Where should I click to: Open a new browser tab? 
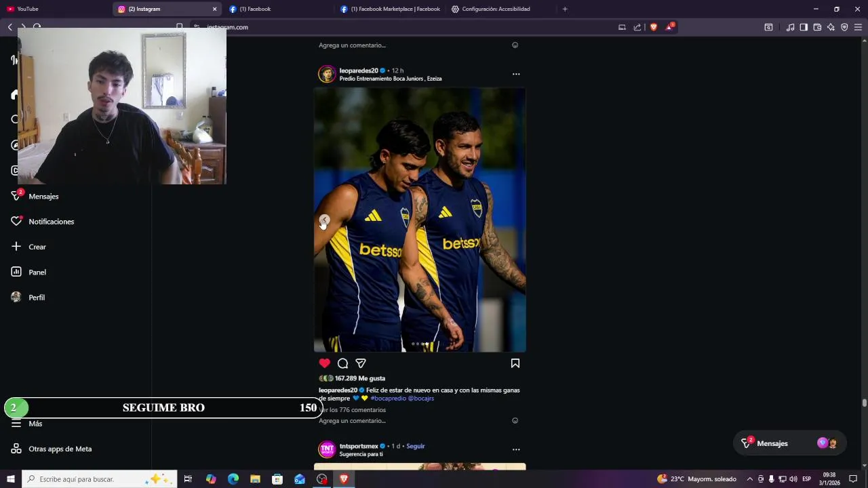tap(565, 9)
